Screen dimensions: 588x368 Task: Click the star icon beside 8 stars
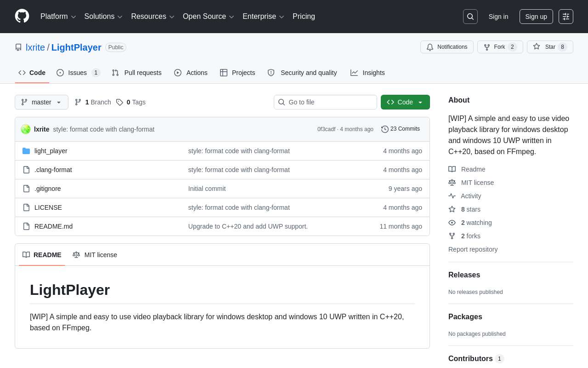tap(452, 209)
